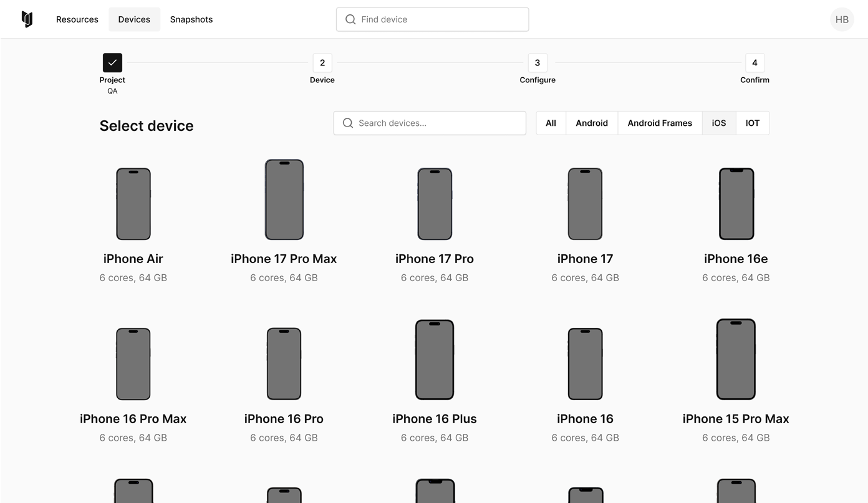Image resolution: width=868 pixels, height=503 pixels.
Task: Select the All devices filter
Action: (551, 123)
